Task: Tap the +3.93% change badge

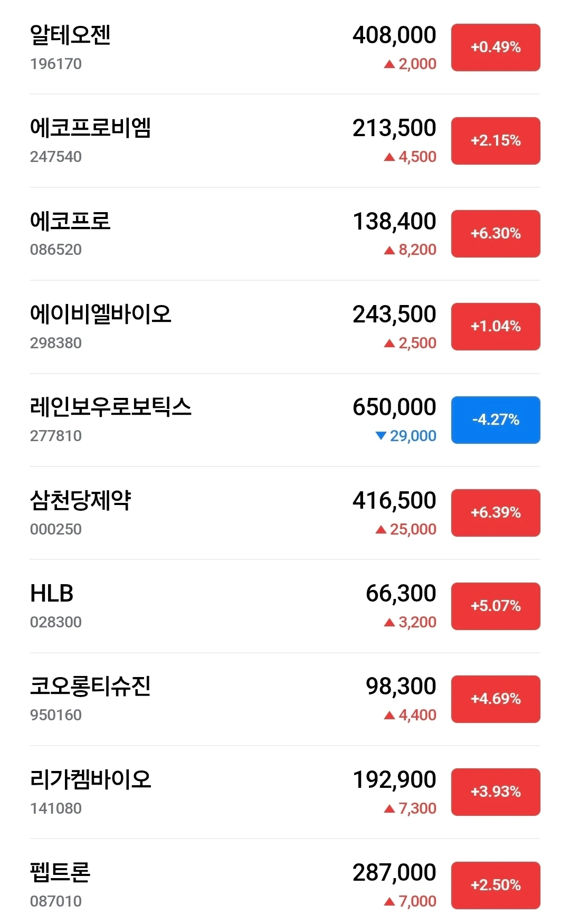Action: tap(496, 792)
